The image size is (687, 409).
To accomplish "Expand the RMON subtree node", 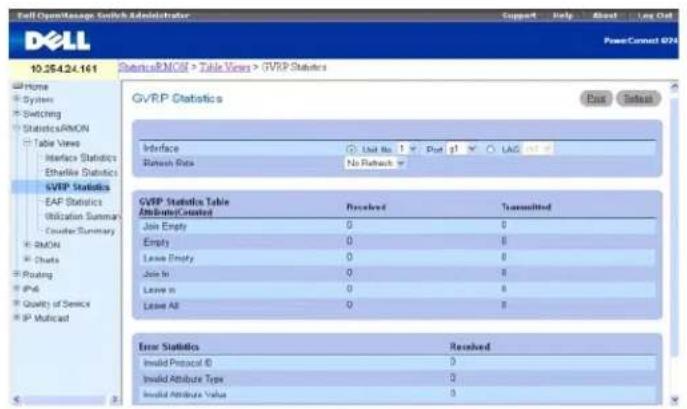I will click(28, 245).
